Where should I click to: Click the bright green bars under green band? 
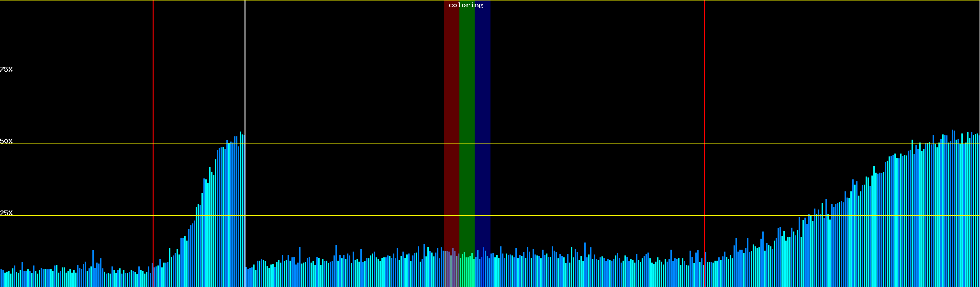(467, 273)
